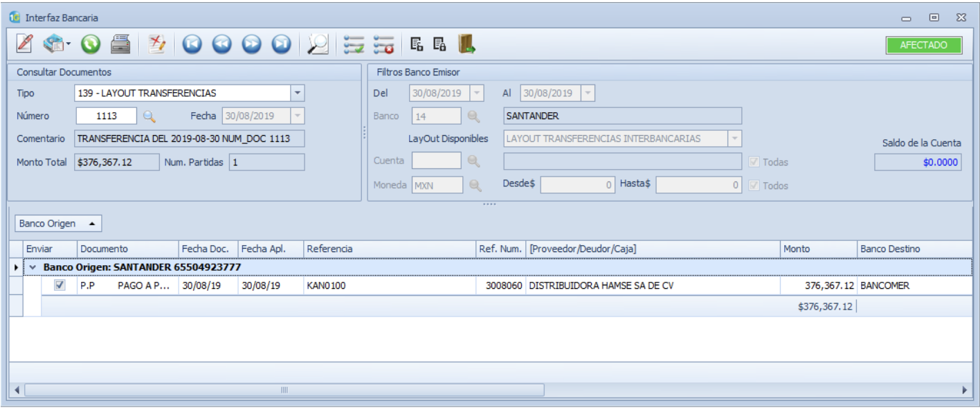Click the first locked document toolbar icon
The height and width of the screenshot is (410, 980).
[417, 44]
